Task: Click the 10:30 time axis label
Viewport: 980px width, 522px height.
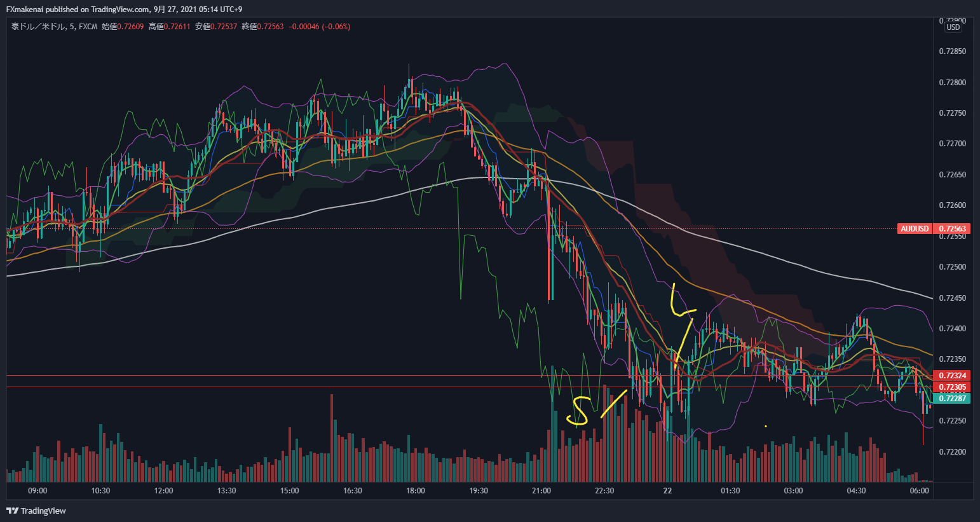Action: point(100,491)
